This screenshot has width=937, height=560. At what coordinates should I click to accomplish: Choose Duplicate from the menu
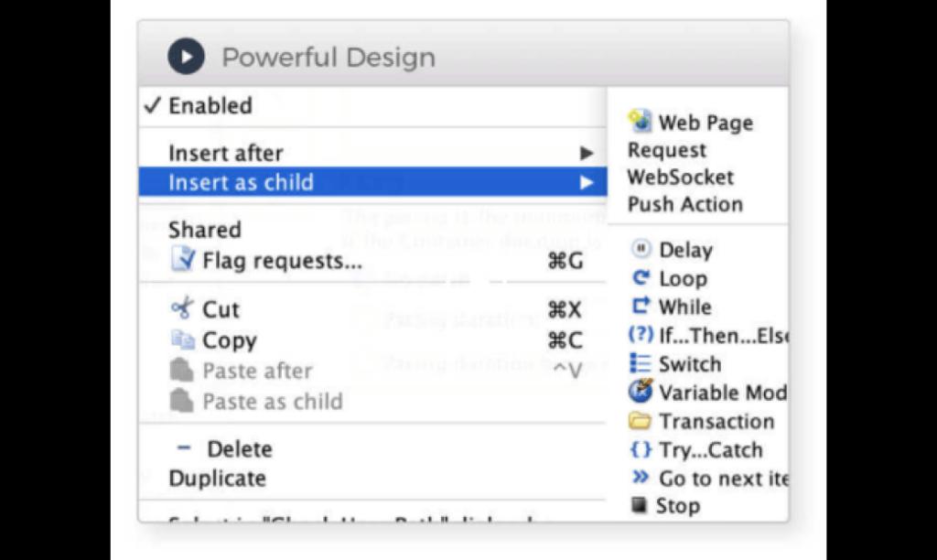point(217,479)
